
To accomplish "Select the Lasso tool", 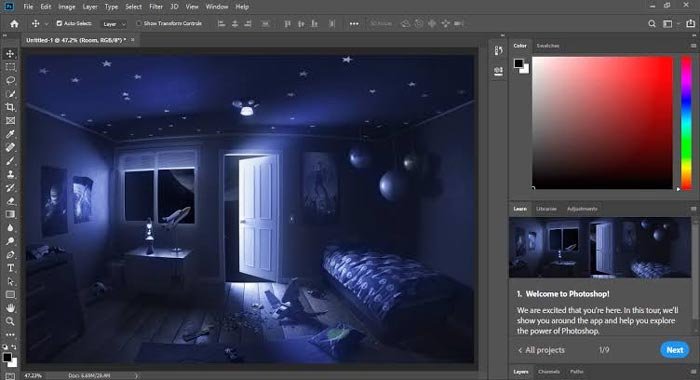I will [x=10, y=80].
